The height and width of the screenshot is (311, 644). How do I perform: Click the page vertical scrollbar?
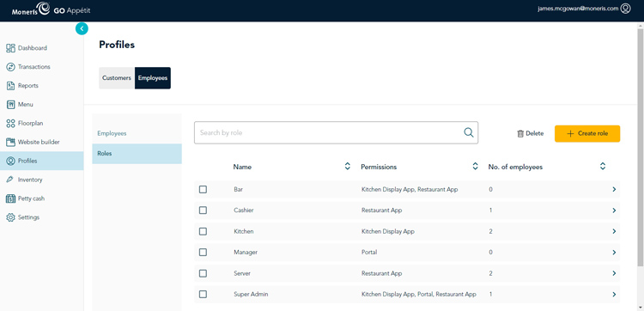click(x=640, y=148)
